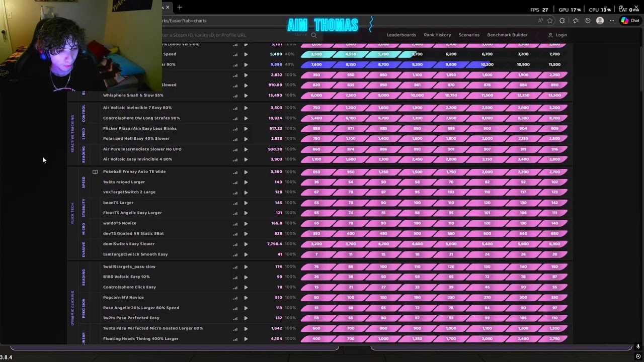This screenshot has height=362, width=644.
Task: Open the scenario 1w3ts Pasu Perfected Micro Goated Larger 80%
Action: point(153,328)
